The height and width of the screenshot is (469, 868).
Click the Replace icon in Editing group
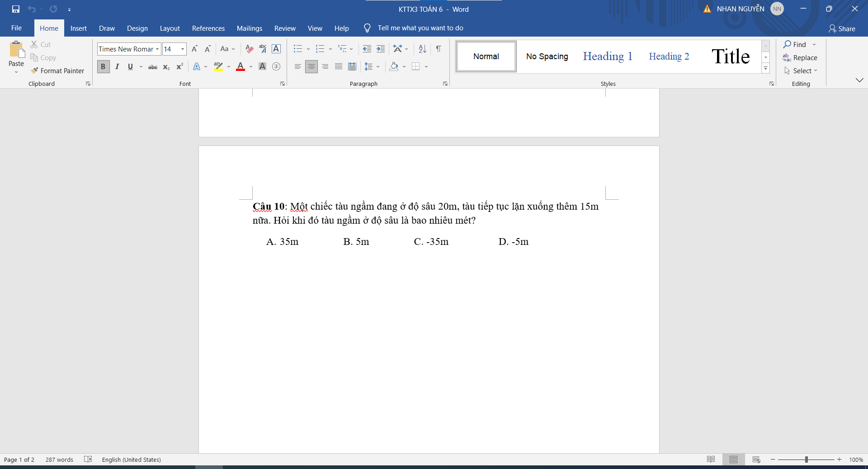(800, 57)
